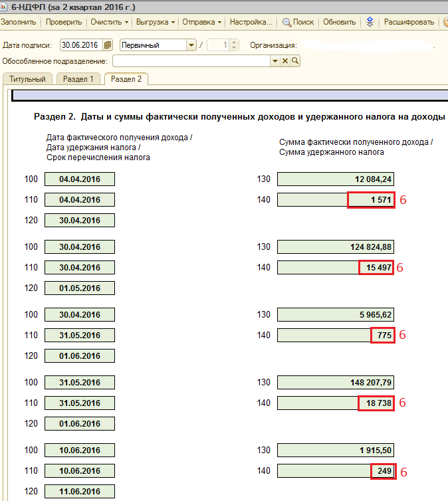
Task: Open the Очистить dropdown menu
Action: tap(109, 22)
